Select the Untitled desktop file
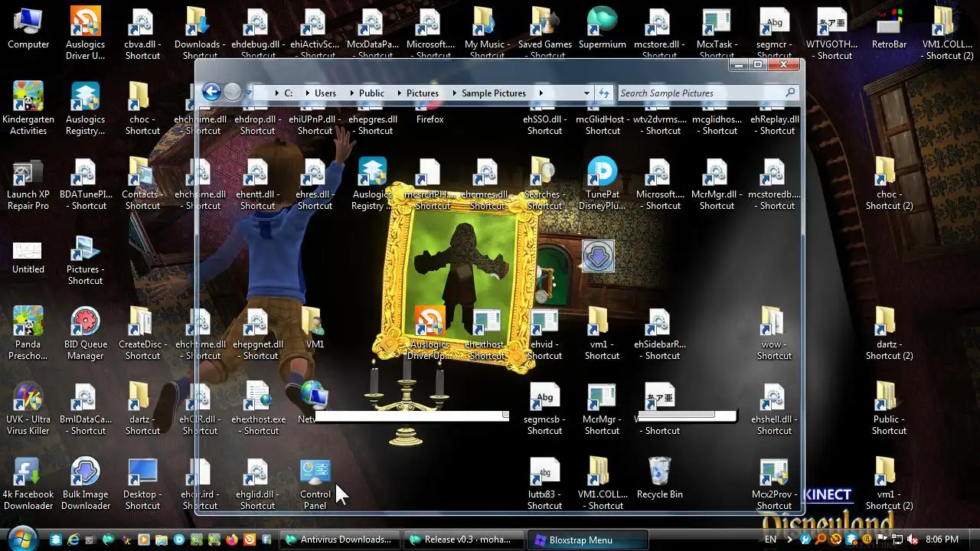The image size is (980, 551). coord(28,256)
